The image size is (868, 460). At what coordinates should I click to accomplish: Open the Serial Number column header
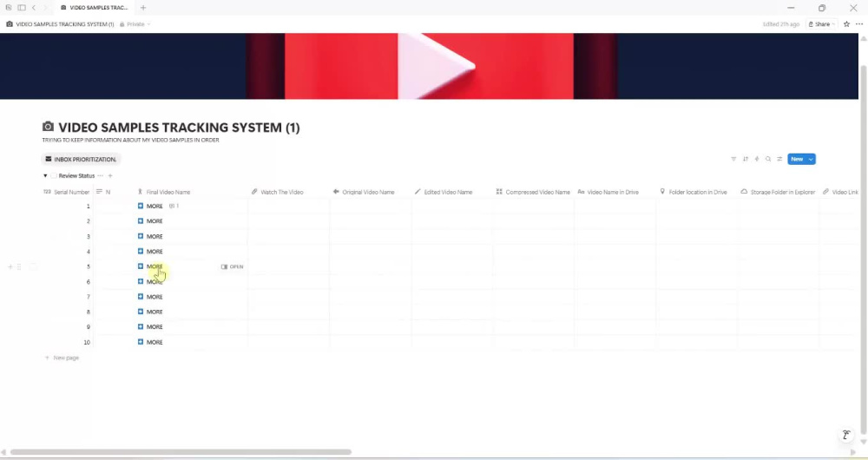[67, 192]
